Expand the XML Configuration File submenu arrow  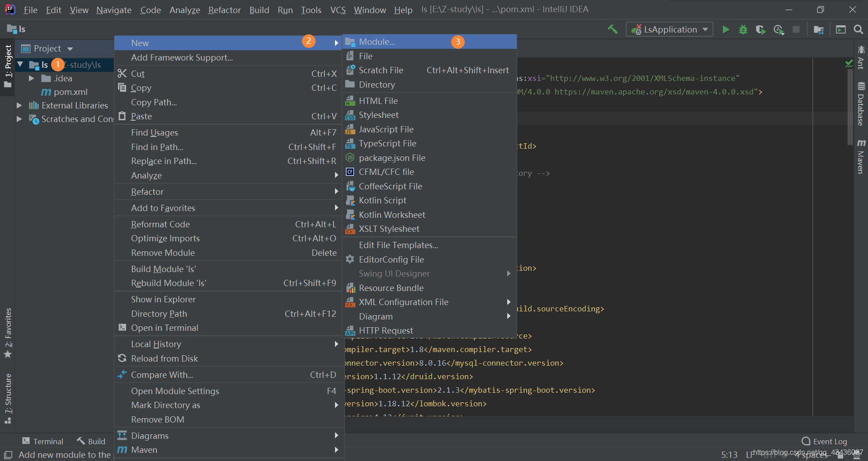pyautogui.click(x=509, y=302)
